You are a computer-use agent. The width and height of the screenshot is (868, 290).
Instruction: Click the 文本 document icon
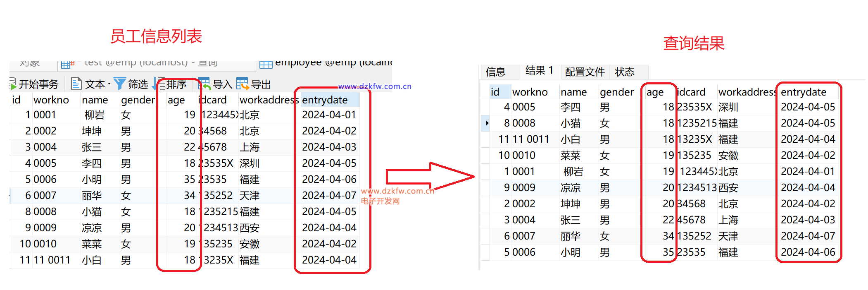click(76, 84)
